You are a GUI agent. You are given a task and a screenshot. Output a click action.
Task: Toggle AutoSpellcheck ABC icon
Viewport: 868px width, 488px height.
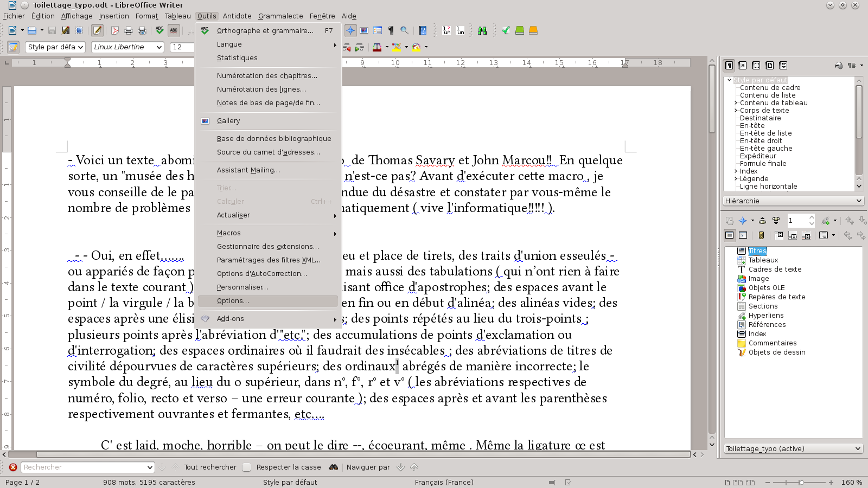pyautogui.click(x=174, y=30)
